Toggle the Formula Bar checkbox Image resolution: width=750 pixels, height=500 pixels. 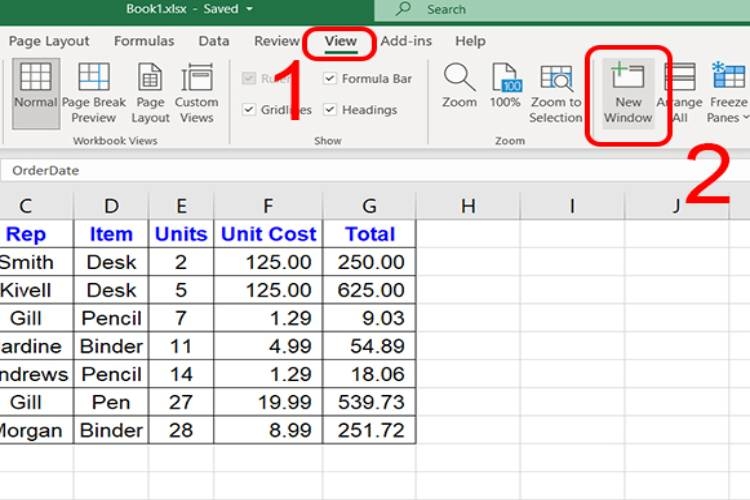(x=331, y=79)
